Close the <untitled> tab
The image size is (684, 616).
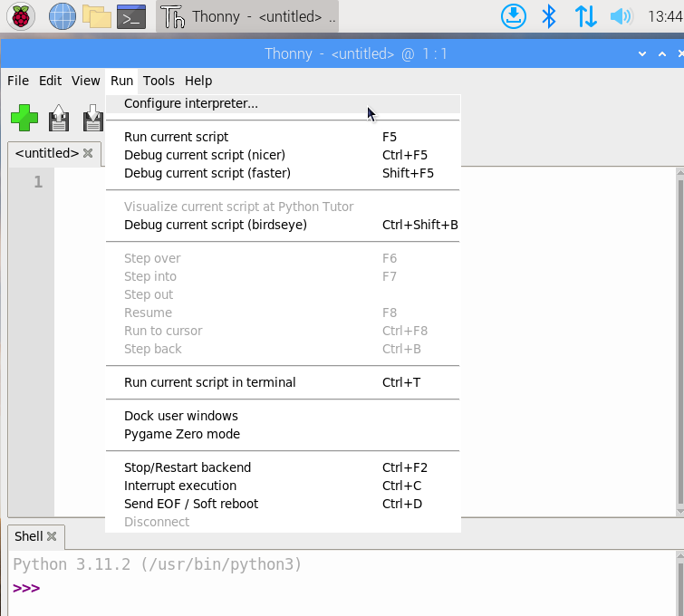pyautogui.click(x=88, y=153)
